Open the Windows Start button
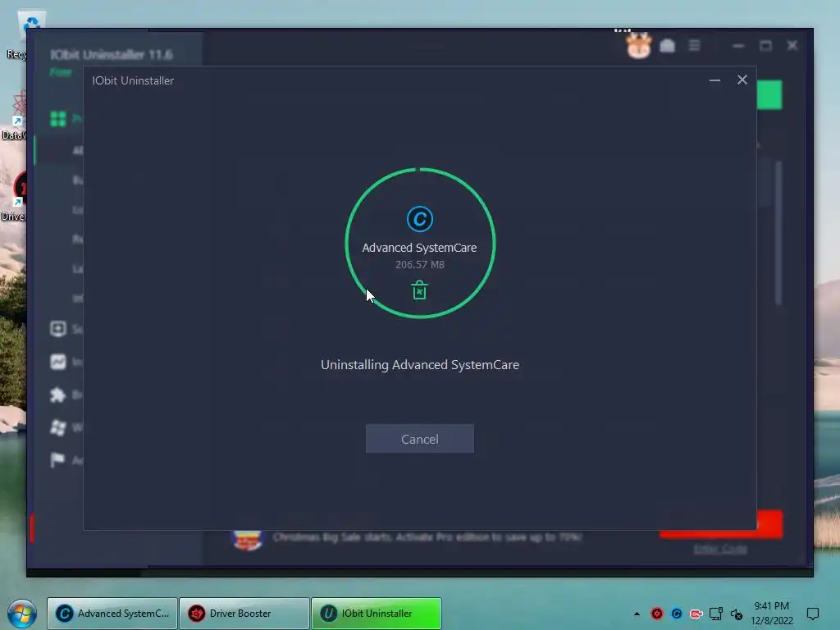 click(x=22, y=614)
